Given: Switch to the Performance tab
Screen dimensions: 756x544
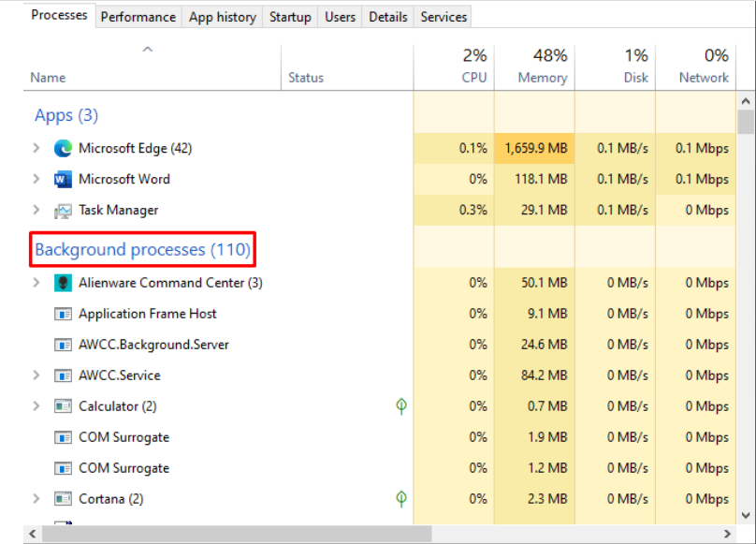Looking at the screenshot, I should 138,18.
